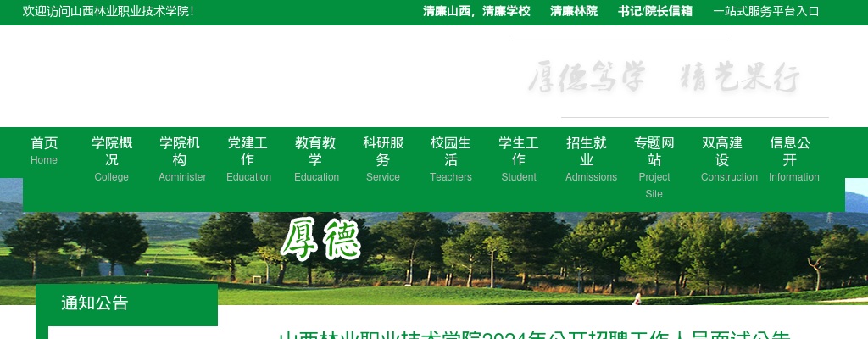Screen dimensions: 868x339
Task: Open the 清廉林院 top link
Action: coord(574,11)
